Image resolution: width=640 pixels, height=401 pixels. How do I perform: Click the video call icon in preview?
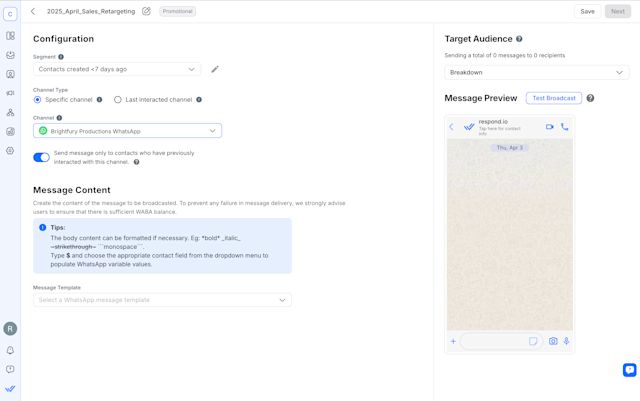pyautogui.click(x=549, y=127)
